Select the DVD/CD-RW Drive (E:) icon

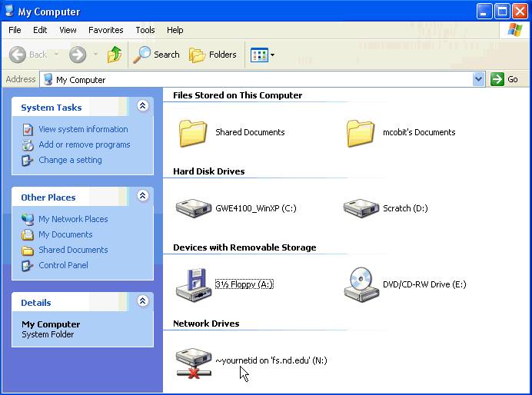point(361,284)
